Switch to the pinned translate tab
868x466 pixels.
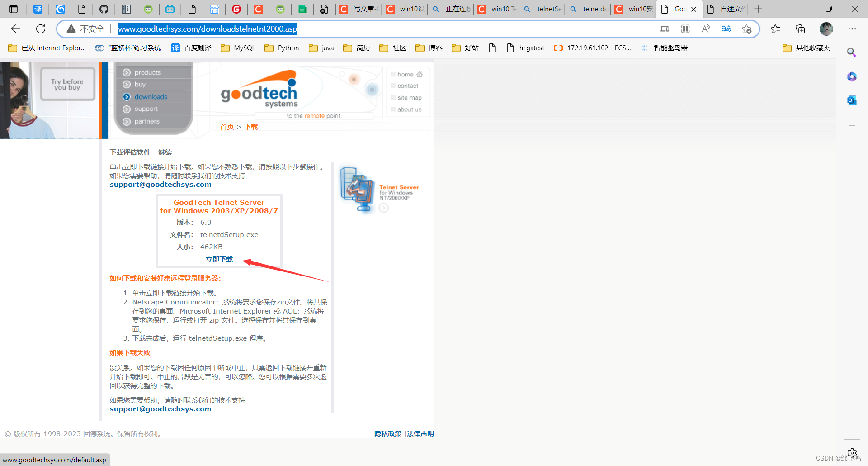pyautogui.click(x=38, y=9)
